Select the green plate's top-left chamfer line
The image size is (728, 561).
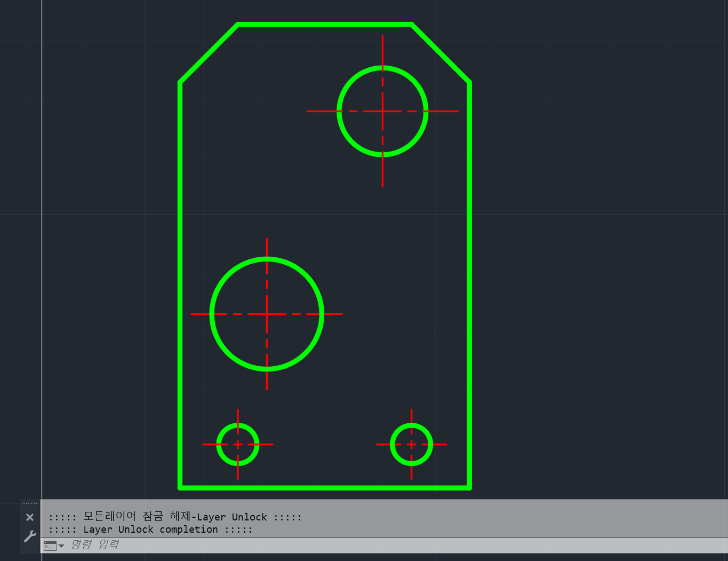pos(209,53)
